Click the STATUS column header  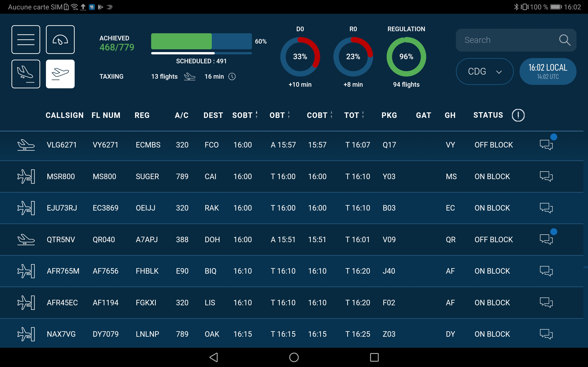click(488, 115)
